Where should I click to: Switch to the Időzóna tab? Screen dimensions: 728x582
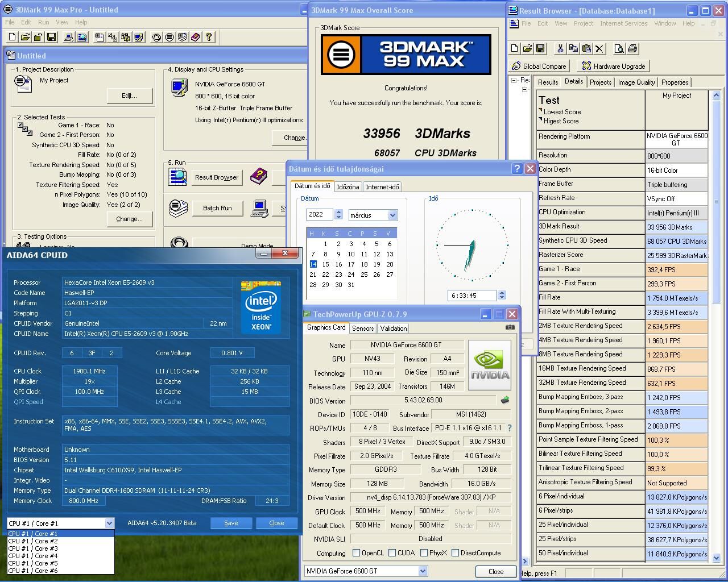[x=348, y=186]
